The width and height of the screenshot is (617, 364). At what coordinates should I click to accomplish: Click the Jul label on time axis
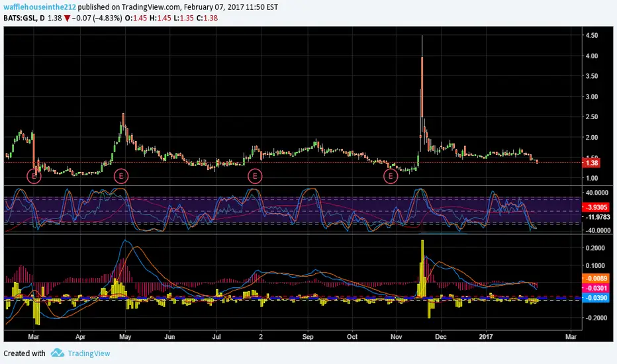[216, 337]
